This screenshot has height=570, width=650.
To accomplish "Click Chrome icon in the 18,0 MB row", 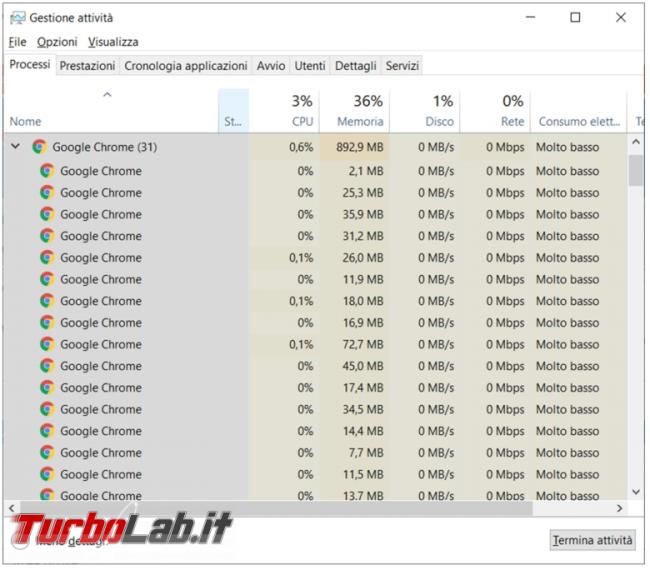I will coord(47,301).
